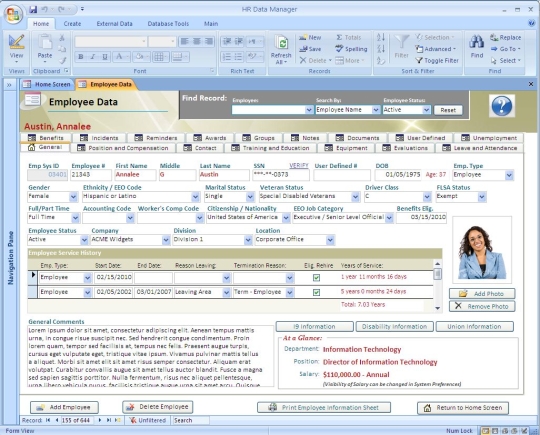Click the Add Employee button
540x435 pixels.
click(64, 407)
